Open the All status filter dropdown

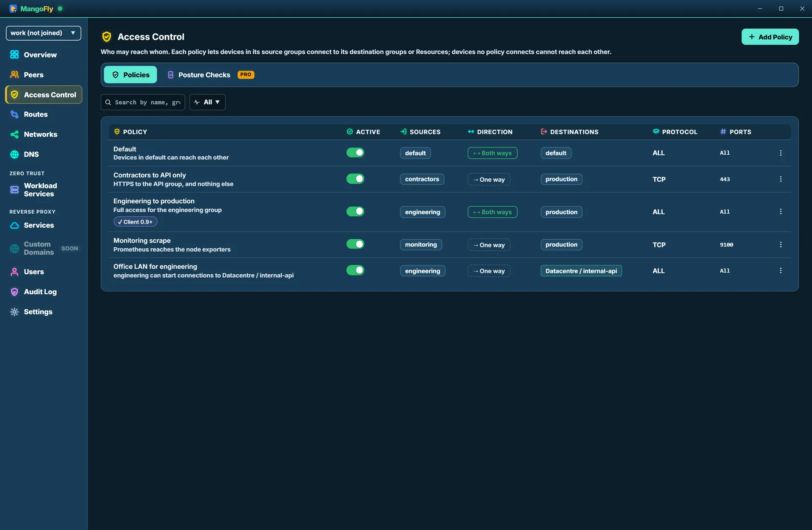coord(207,102)
